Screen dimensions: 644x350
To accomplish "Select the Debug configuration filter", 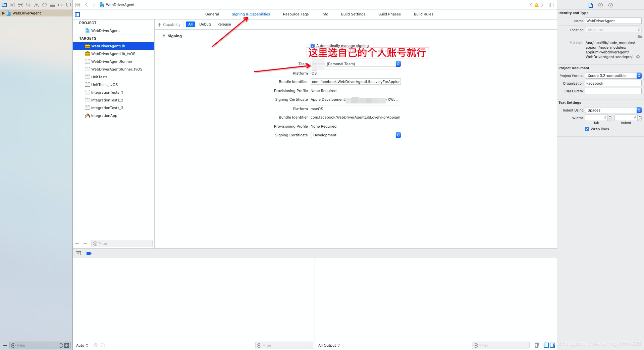I will coord(205,24).
